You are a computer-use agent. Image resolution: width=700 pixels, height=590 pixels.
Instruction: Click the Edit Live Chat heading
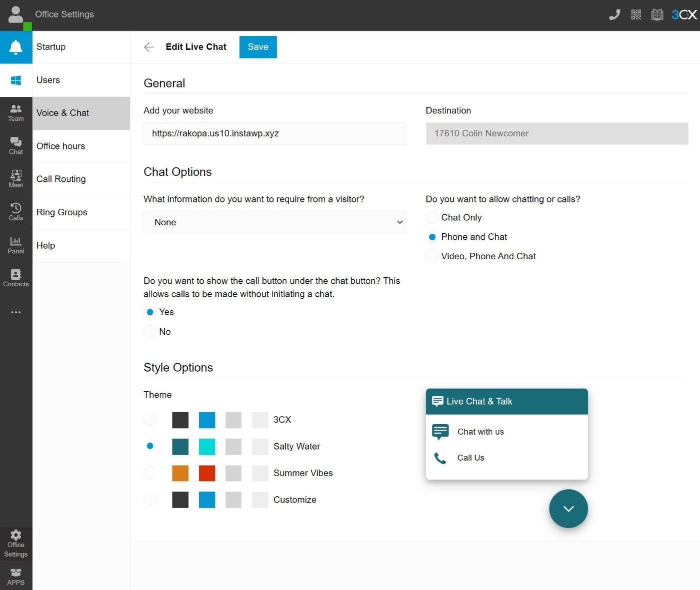[196, 47]
